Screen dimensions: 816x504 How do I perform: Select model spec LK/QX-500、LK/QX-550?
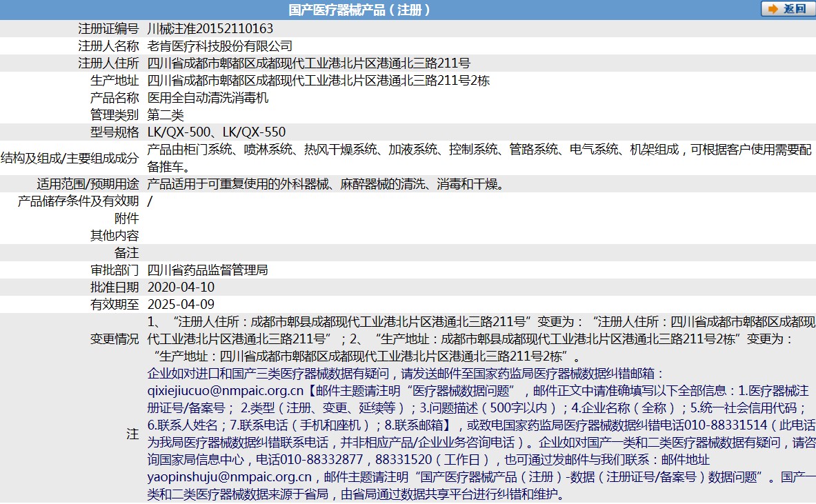coord(217,132)
